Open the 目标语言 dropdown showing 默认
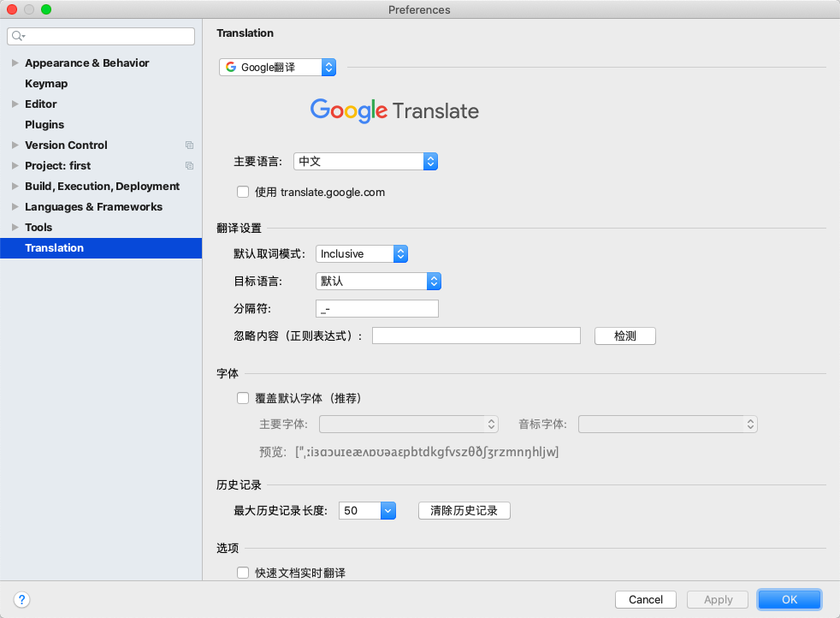The width and height of the screenshot is (840, 618). pyautogui.click(x=378, y=282)
